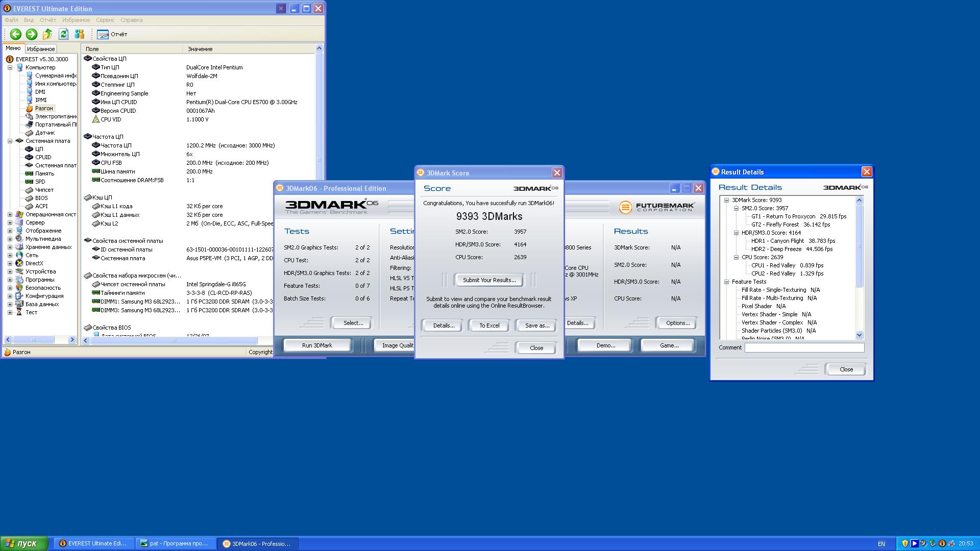The height and width of the screenshot is (551, 980).
Task: Click the Up-level toolbar icon in EVEREST
Action: (x=47, y=34)
